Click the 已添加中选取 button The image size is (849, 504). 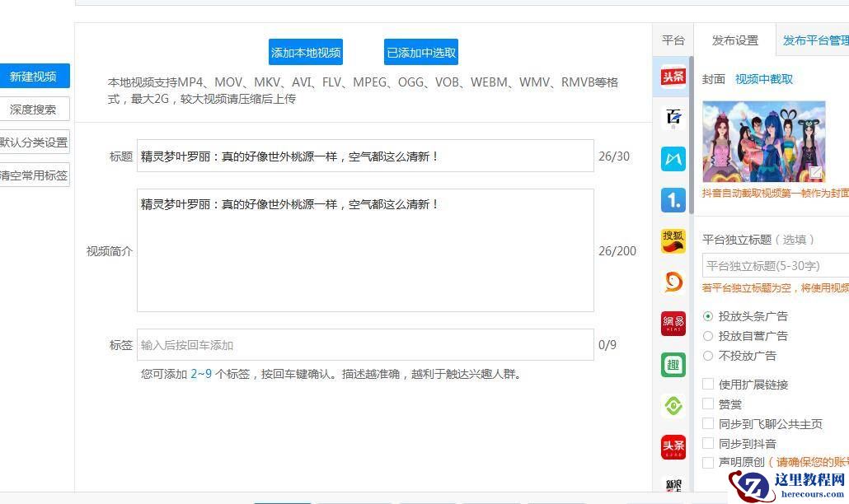(x=420, y=53)
